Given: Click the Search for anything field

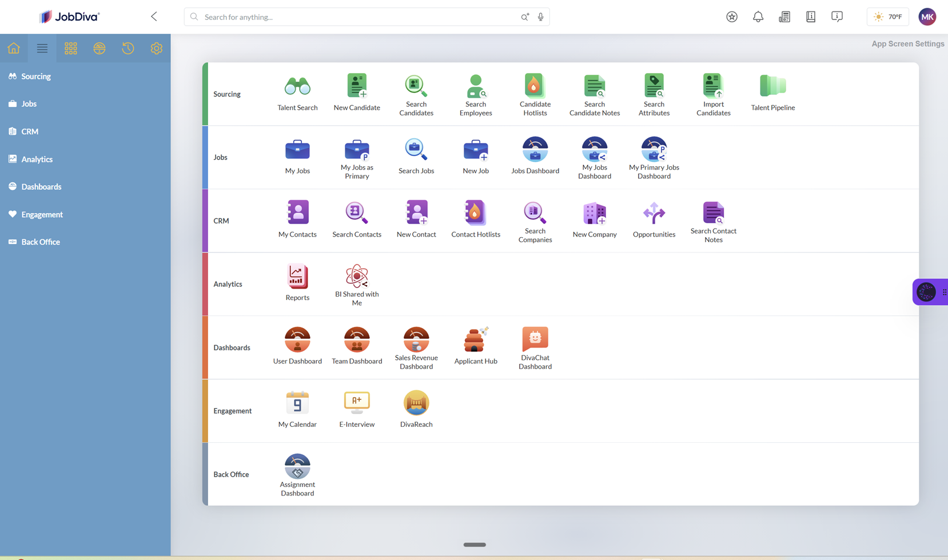Looking at the screenshot, I should pos(367,17).
